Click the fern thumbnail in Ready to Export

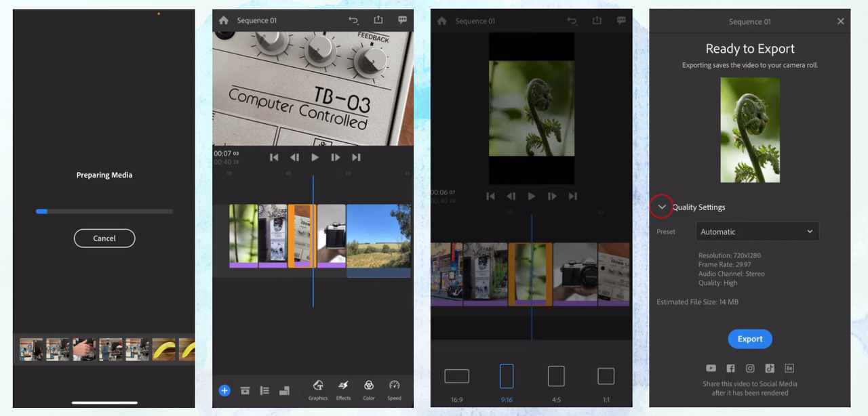(x=750, y=130)
